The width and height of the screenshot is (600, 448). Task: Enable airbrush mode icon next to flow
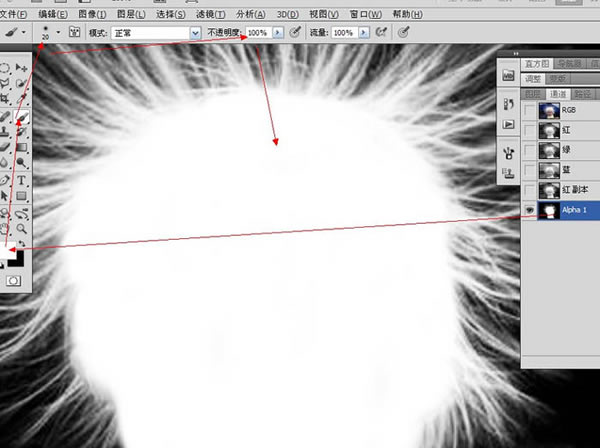(x=381, y=33)
